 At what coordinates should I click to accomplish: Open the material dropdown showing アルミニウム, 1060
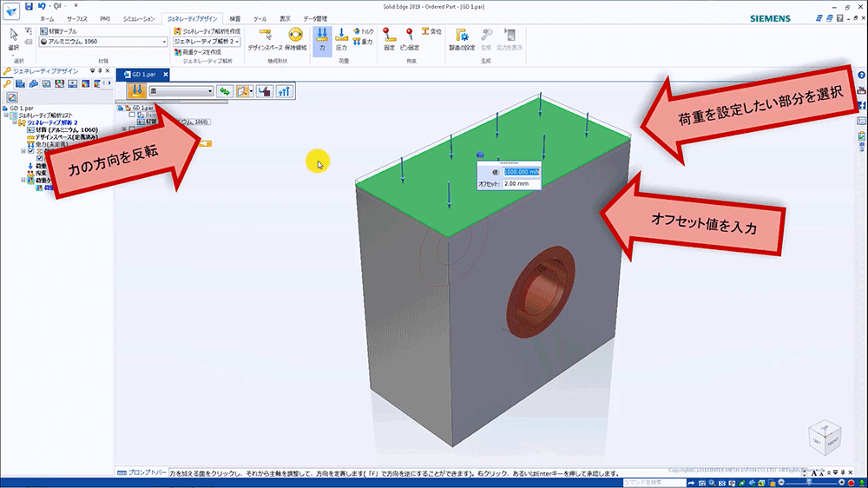click(x=103, y=42)
